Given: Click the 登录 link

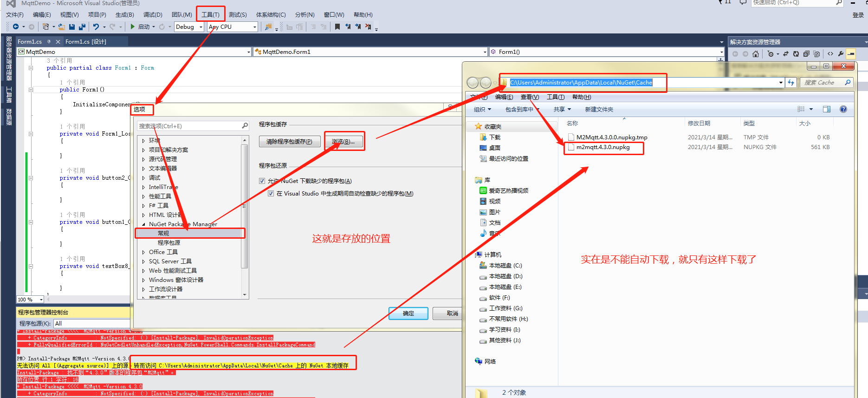Looking at the screenshot, I should [858, 15].
